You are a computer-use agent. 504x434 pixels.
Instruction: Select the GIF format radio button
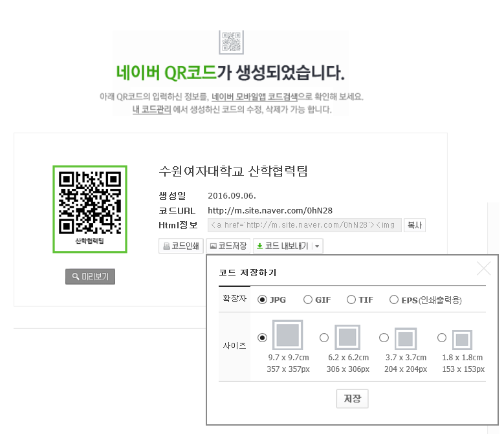308,299
